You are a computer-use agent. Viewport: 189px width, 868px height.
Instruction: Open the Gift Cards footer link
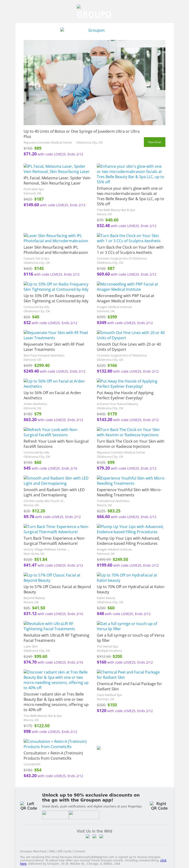click(x=64, y=851)
